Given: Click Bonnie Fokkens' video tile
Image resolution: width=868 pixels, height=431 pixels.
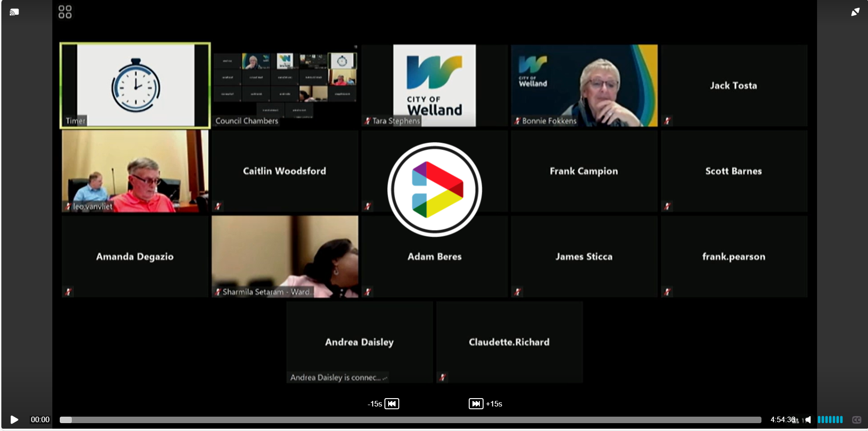Looking at the screenshot, I should click(x=584, y=85).
